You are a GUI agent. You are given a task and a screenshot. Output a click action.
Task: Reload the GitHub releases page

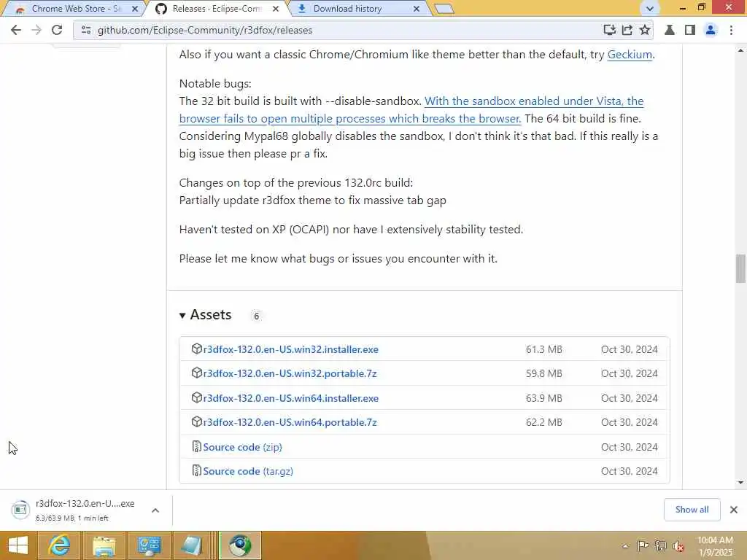[x=57, y=30]
